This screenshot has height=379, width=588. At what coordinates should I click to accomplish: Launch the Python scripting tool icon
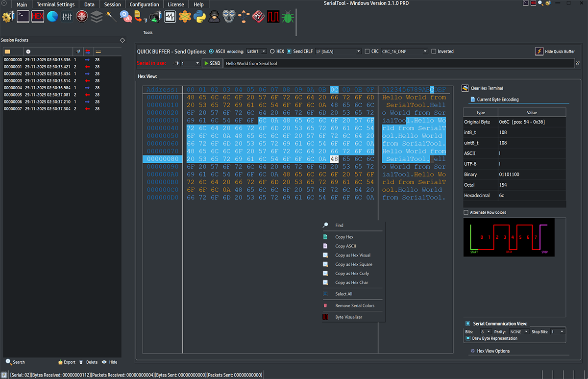tap(199, 17)
